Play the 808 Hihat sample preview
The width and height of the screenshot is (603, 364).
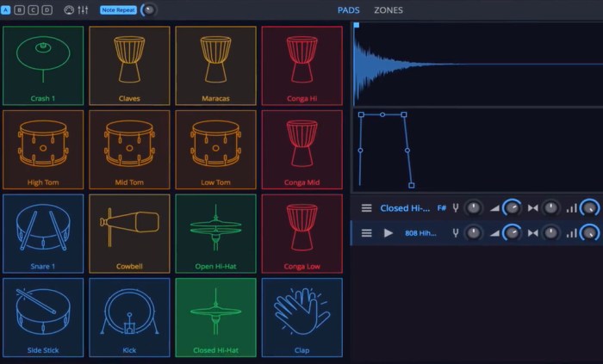pos(389,233)
